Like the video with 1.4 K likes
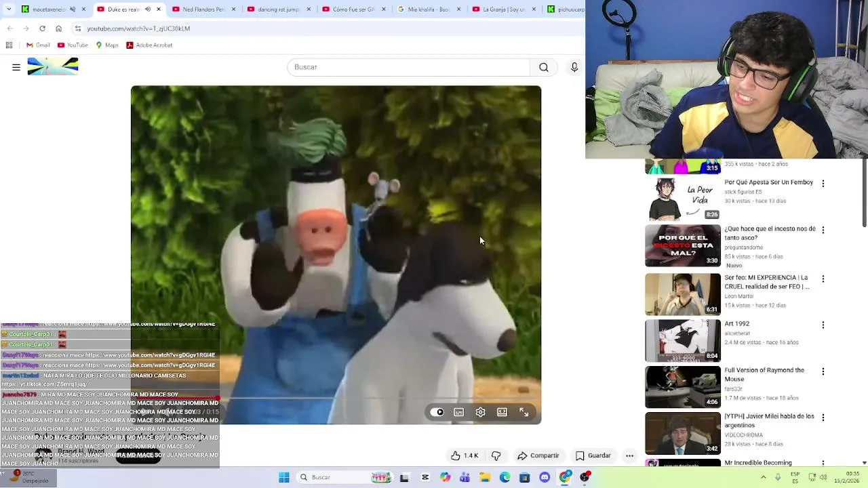868x488 pixels. [465, 455]
